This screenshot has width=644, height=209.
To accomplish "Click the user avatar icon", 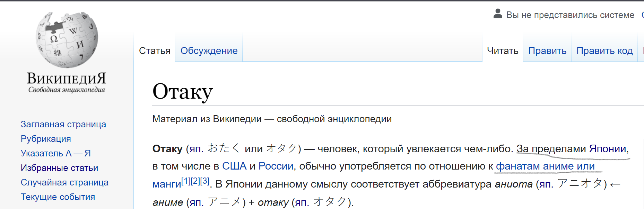I will coord(498,13).
